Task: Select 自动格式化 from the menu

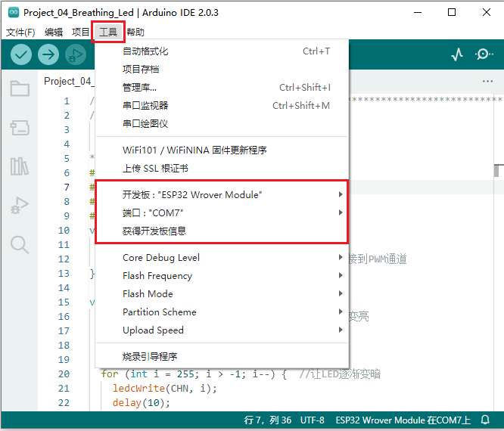Action: pos(145,51)
